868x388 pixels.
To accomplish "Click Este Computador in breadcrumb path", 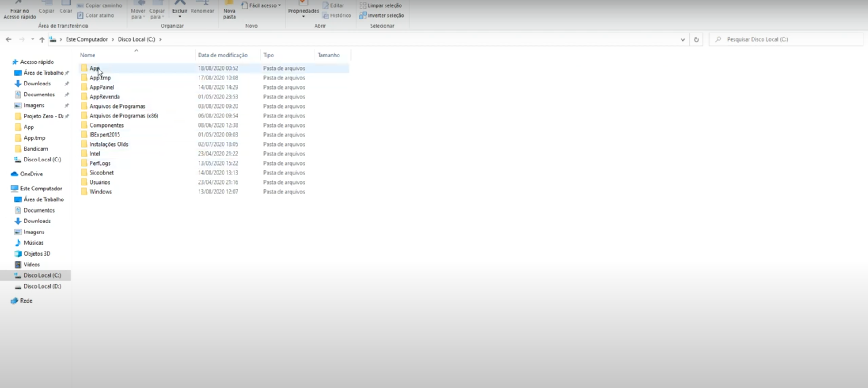I will [x=87, y=39].
